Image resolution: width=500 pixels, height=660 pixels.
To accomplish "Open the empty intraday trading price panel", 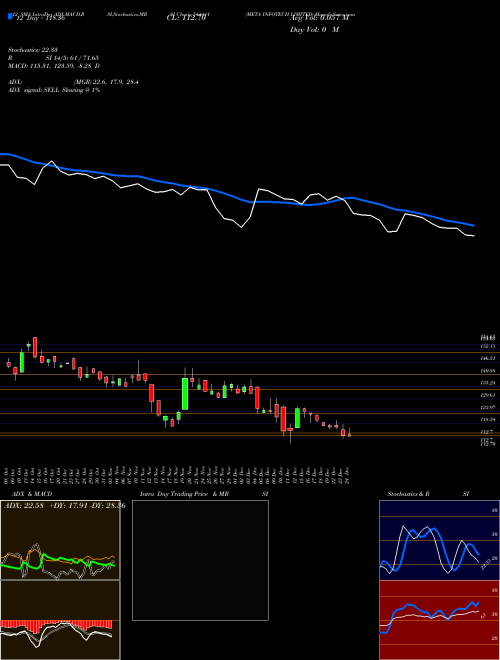I will pyautogui.click(x=200, y=560).
